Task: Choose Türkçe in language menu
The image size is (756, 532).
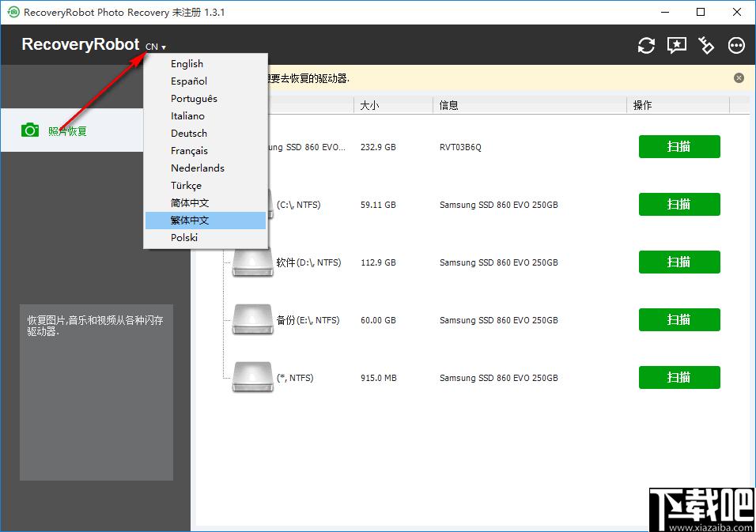Action: (206, 185)
